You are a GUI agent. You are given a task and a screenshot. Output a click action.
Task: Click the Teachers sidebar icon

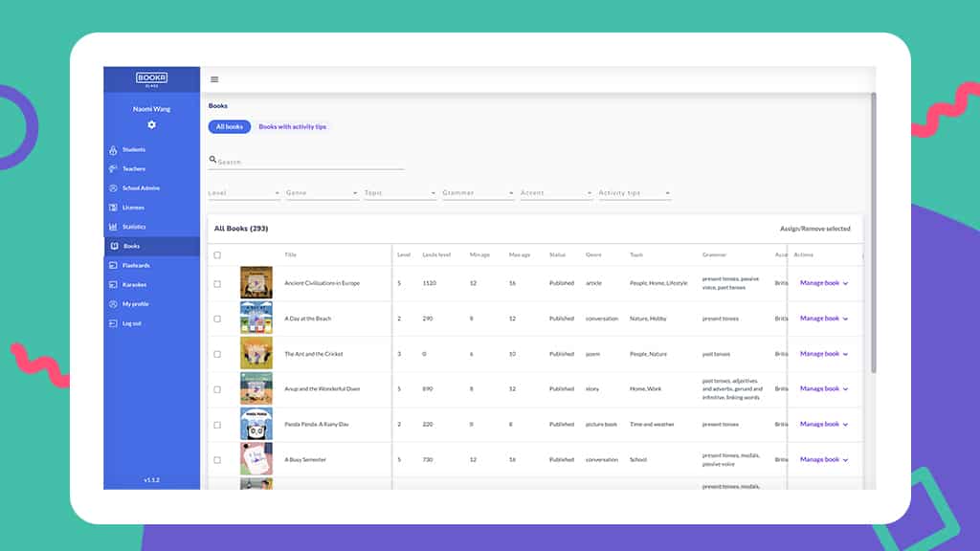pyautogui.click(x=113, y=168)
